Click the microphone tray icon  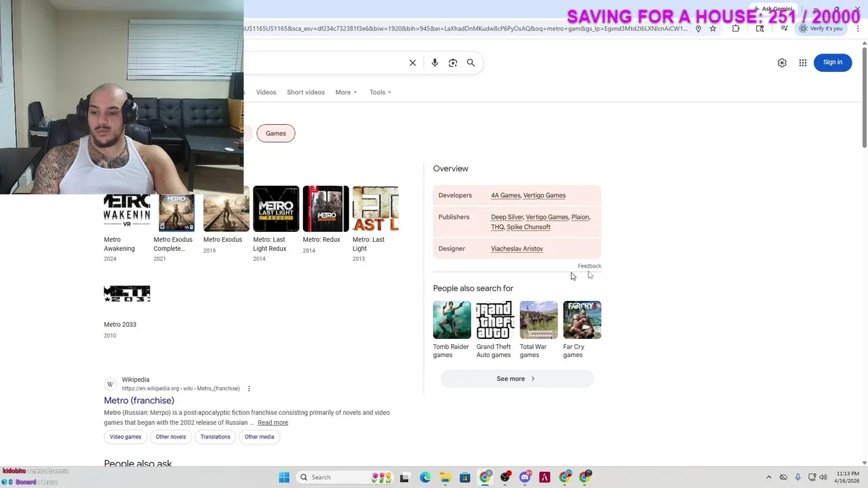797,477
